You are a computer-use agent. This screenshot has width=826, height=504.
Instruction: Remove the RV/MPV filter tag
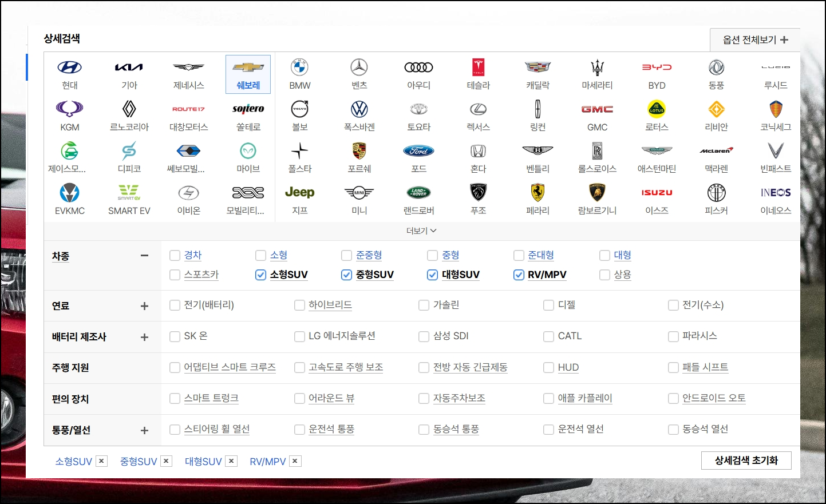tap(295, 461)
